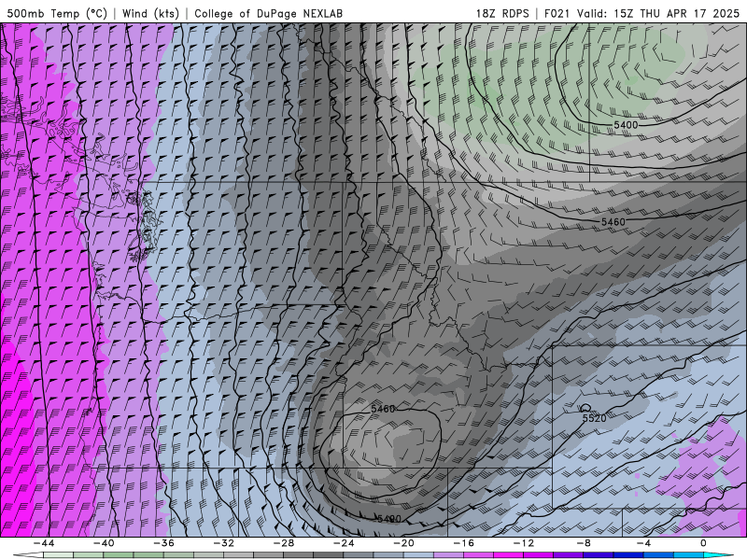Select the "18Z RDPS" model run label

pos(502,13)
